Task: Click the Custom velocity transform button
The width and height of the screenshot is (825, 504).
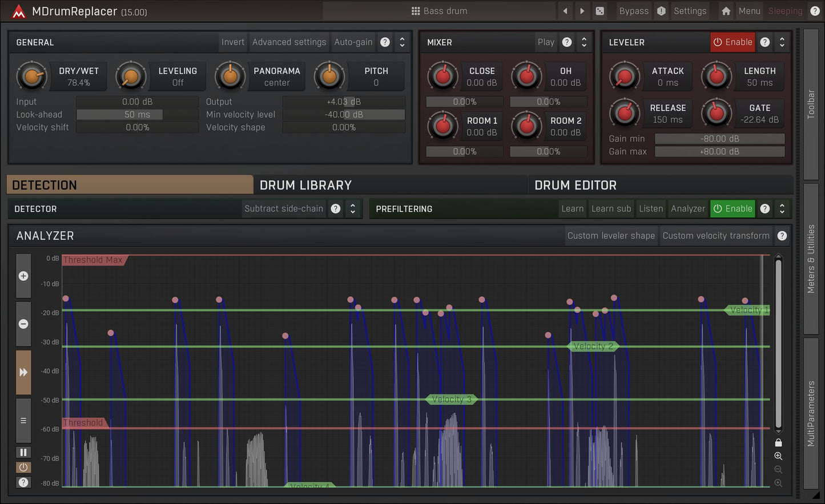Action: pos(716,236)
